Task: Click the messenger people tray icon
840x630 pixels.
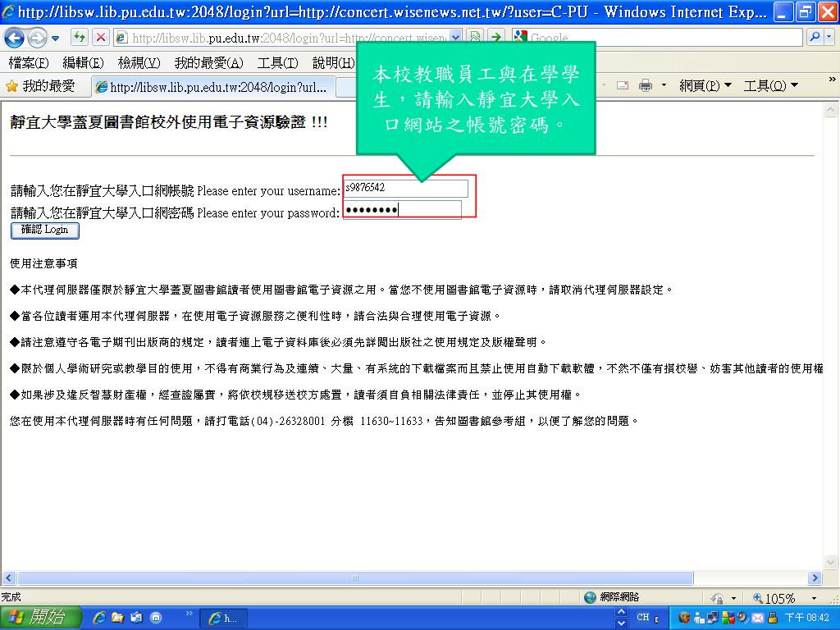Action: coord(699,618)
